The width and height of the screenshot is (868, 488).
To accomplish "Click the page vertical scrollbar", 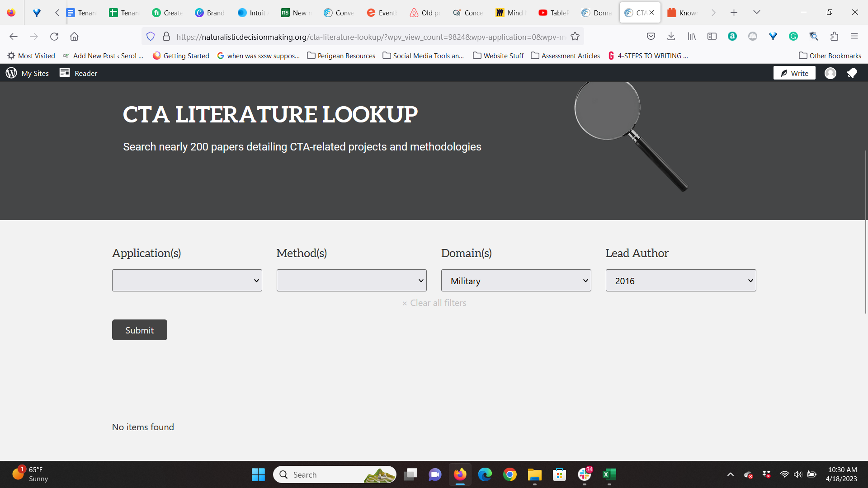I will tap(866, 231).
